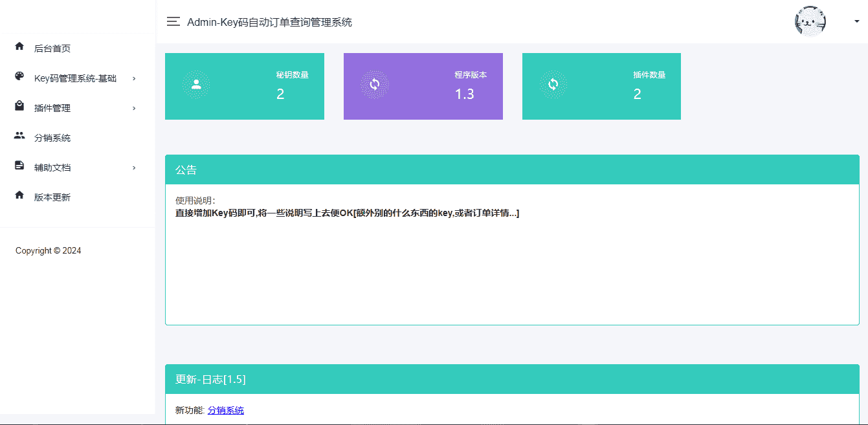Toggle the hamburger sidebar menu icon
The height and width of the screenshot is (425, 868).
coord(173,22)
